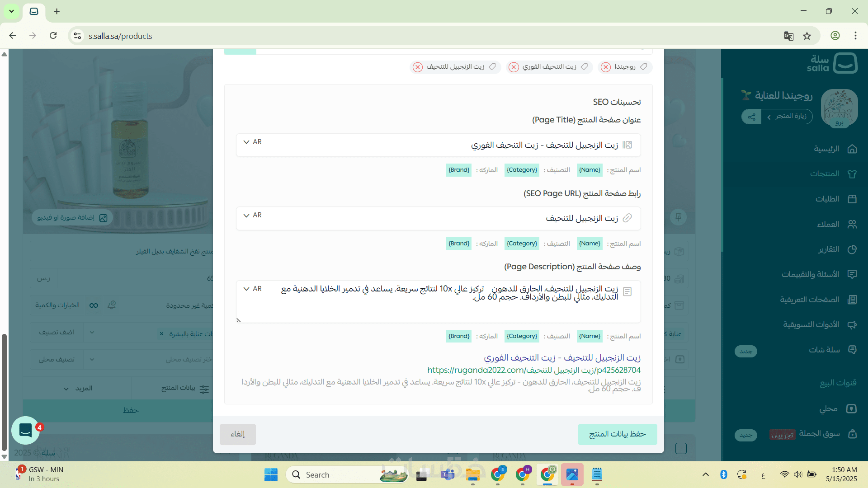Insert {Brand} tag under Page Description

point(459,336)
